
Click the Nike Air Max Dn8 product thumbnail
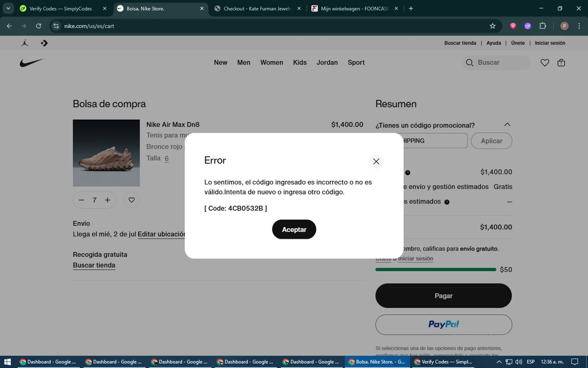click(x=106, y=153)
